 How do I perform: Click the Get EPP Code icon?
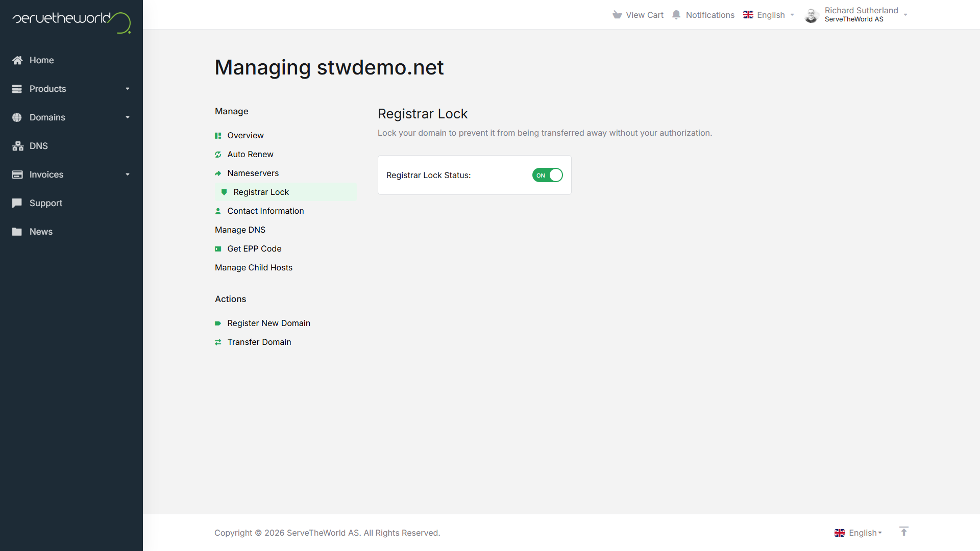point(218,249)
